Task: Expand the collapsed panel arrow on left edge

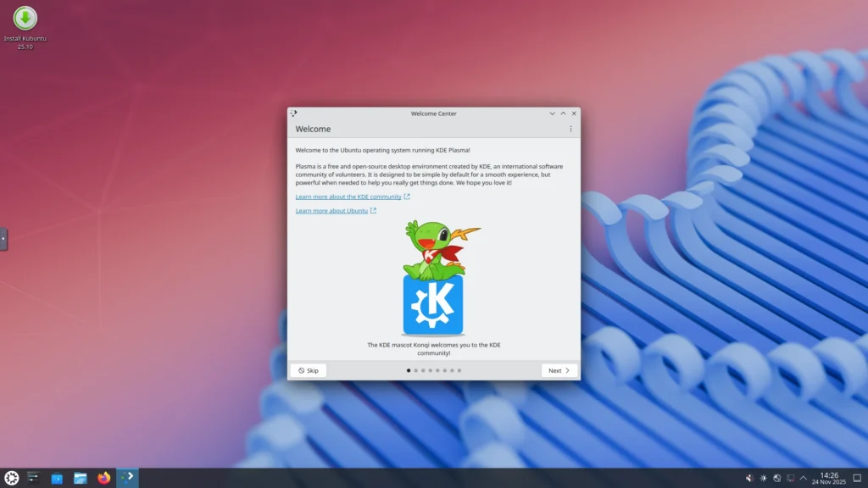Action: 3,239
